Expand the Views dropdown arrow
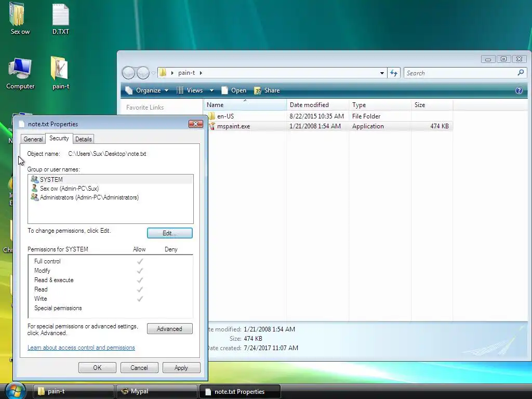 click(211, 90)
